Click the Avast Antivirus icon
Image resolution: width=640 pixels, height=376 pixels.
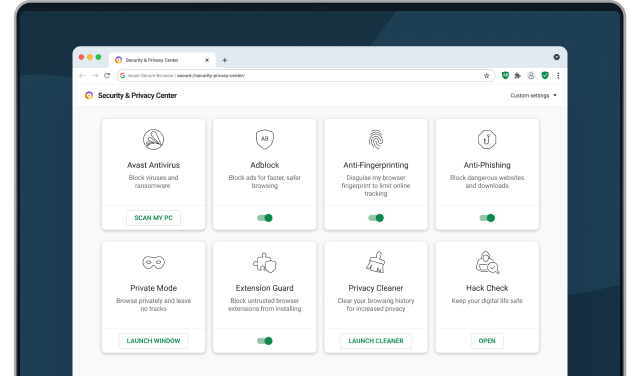[153, 139]
